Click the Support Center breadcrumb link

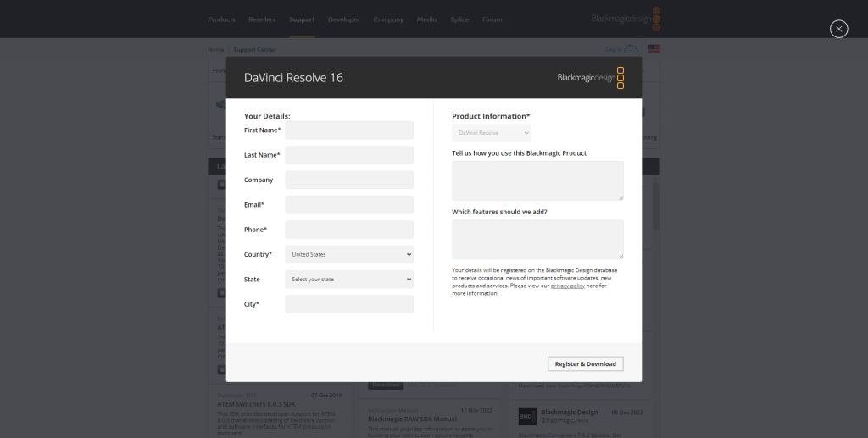click(x=254, y=50)
